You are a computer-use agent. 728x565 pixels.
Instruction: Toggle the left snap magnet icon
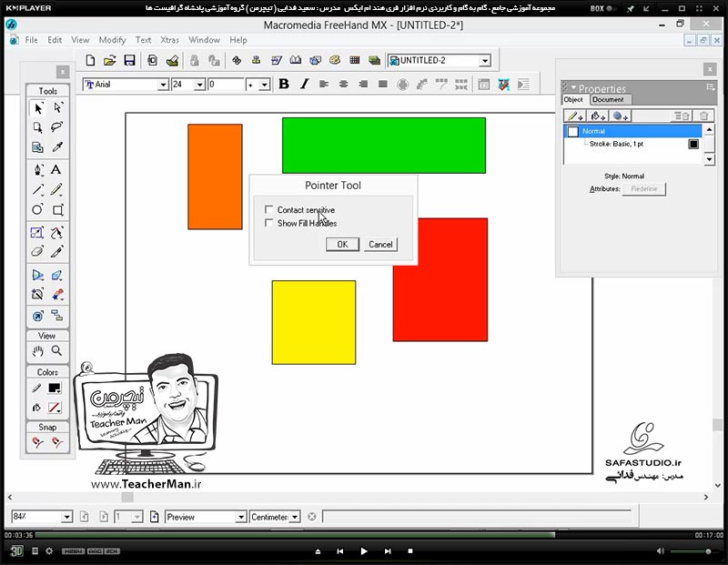click(37, 442)
